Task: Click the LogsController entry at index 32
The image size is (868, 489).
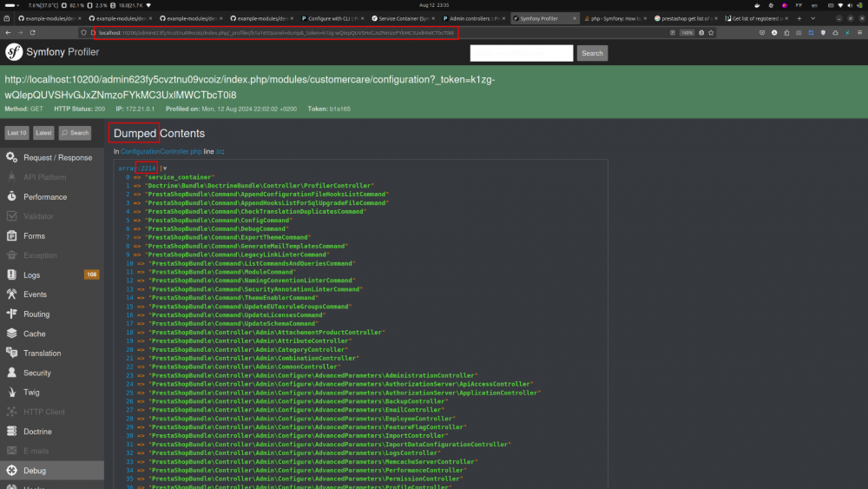Action: coord(294,453)
